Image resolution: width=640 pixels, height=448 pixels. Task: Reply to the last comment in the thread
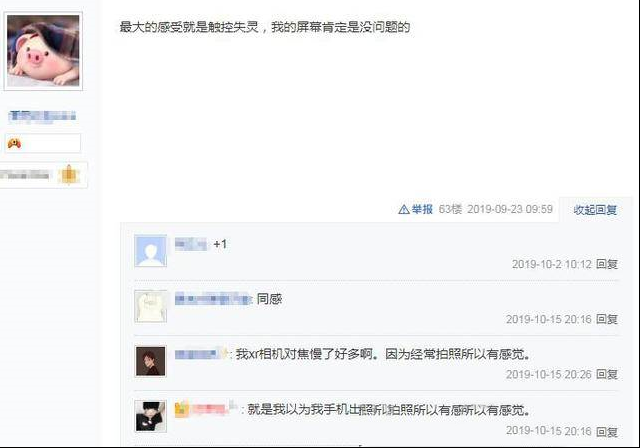coord(607,431)
